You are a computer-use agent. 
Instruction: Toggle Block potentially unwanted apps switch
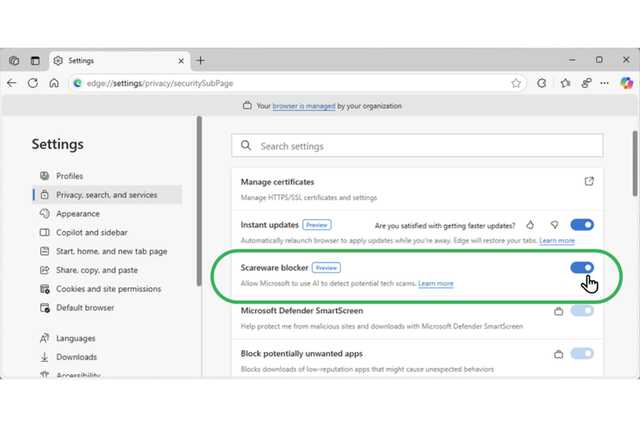tap(582, 354)
